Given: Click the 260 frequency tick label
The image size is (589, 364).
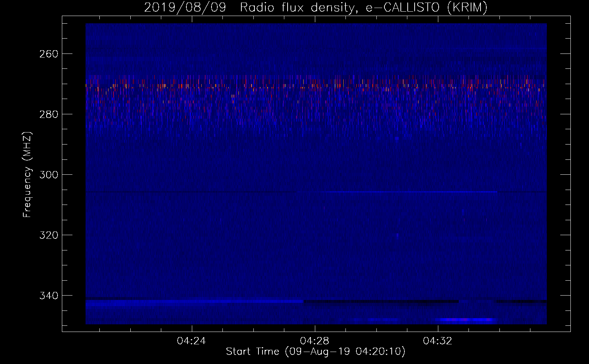Looking at the screenshot, I should tap(48, 54).
